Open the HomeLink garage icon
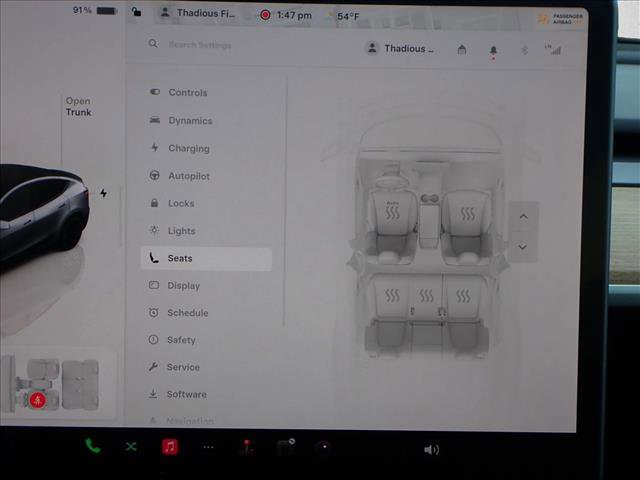 click(462, 50)
